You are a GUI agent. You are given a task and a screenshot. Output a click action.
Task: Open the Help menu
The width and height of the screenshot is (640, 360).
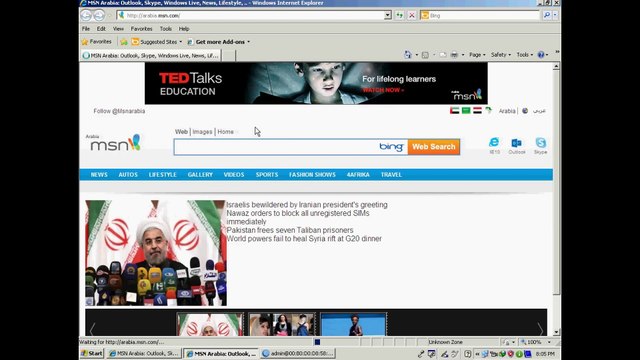coord(184,29)
